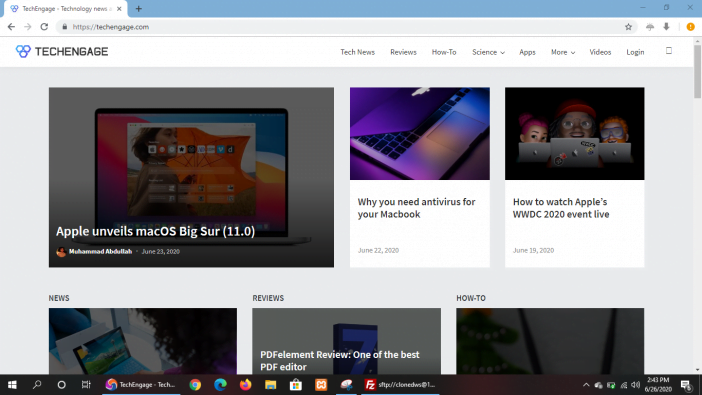Click the browser back arrow
The image size is (702, 395).
[x=11, y=27]
